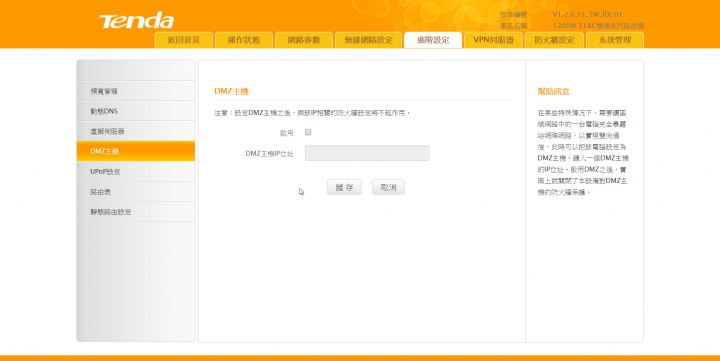Image resolution: width=720 pixels, height=361 pixels.
Task: Click the 幫助訊息 help heading
Action: [554, 91]
